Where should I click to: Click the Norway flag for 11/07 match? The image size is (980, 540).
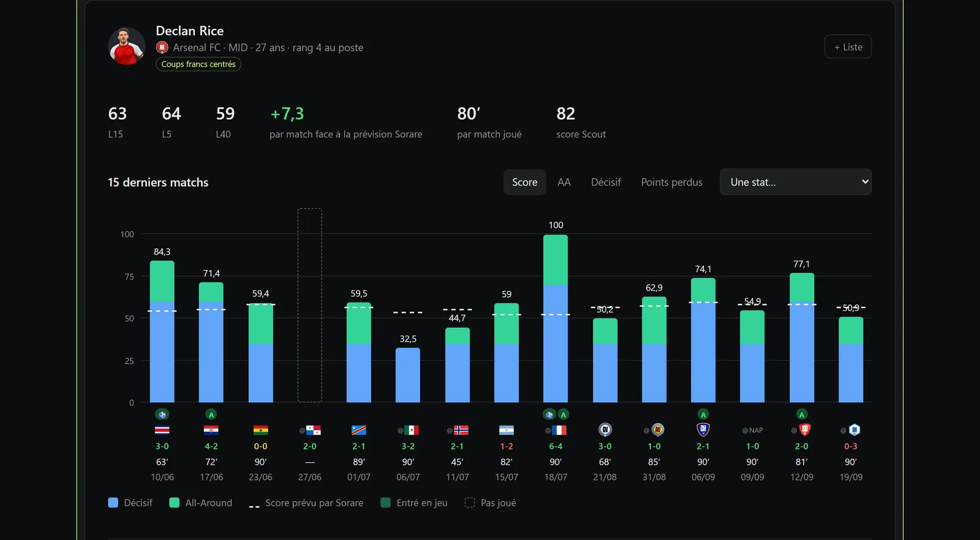point(461,430)
